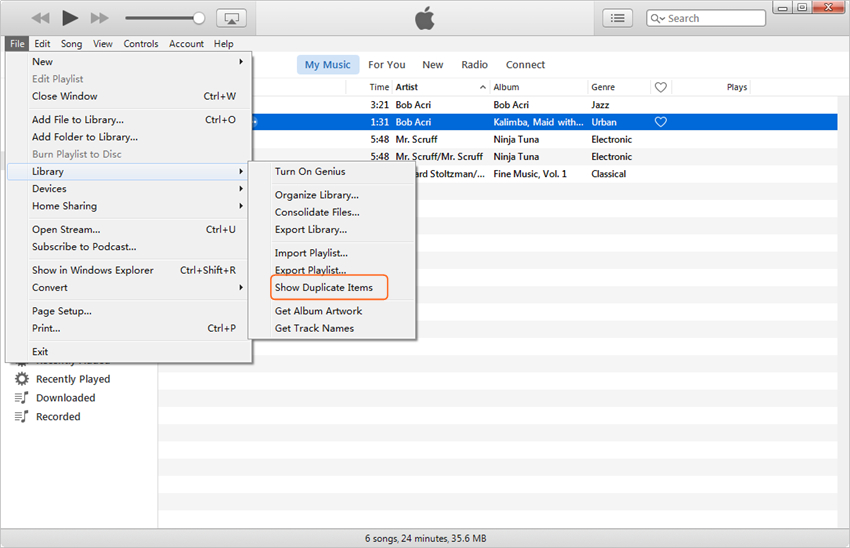This screenshot has height=548, width=850.
Task: Select Show Duplicate Items
Action: [x=324, y=288]
